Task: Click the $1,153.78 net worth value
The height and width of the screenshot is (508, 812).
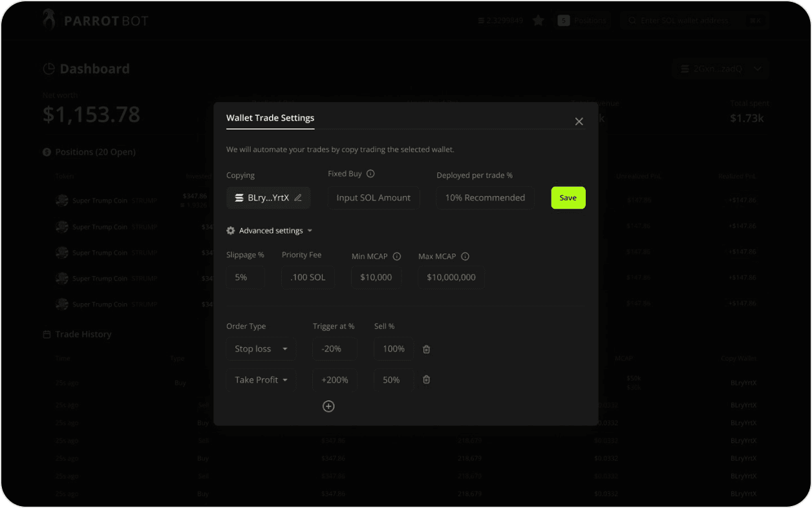Action: point(91,114)
